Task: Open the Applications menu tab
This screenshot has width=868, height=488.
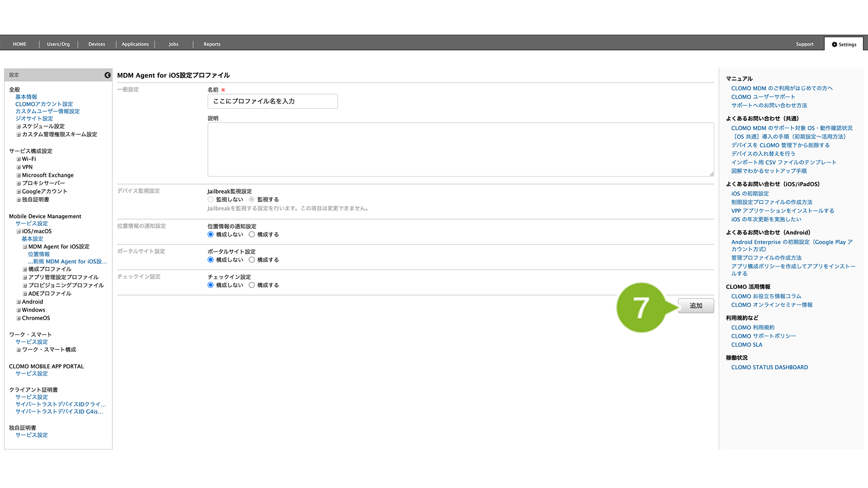Action: pyautogui.click(x=135, y=44)
